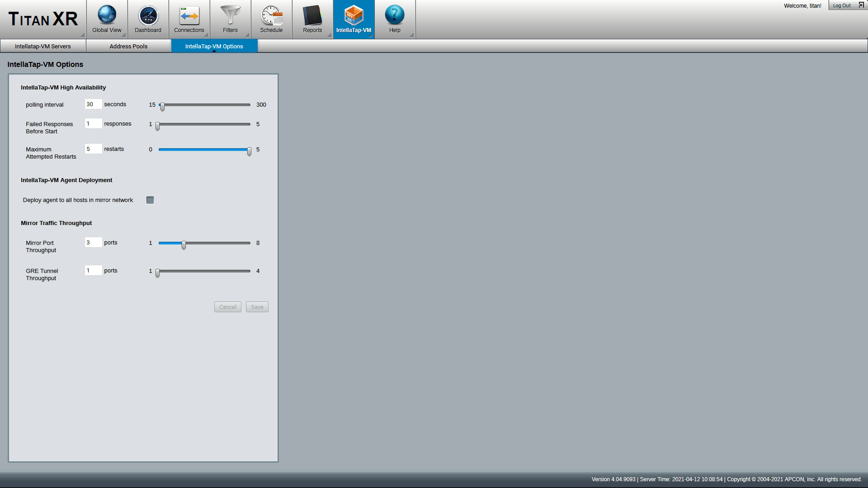Click the Save button
This screenshot has width=868, height=488.
click(257, 307)
